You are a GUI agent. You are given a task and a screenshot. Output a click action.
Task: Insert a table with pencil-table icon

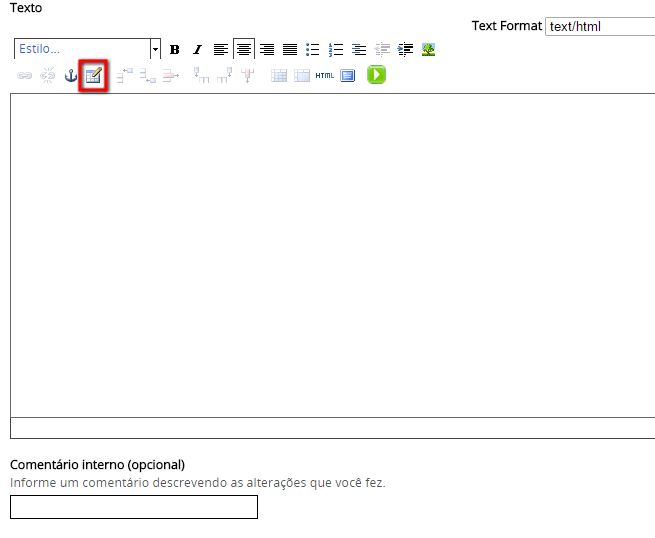(94, 76)
